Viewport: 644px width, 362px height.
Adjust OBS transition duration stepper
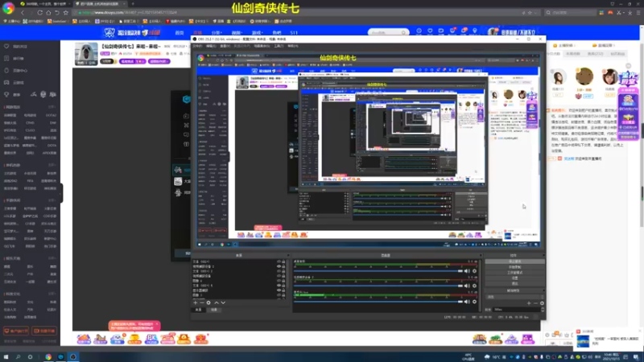pos(543,310)
